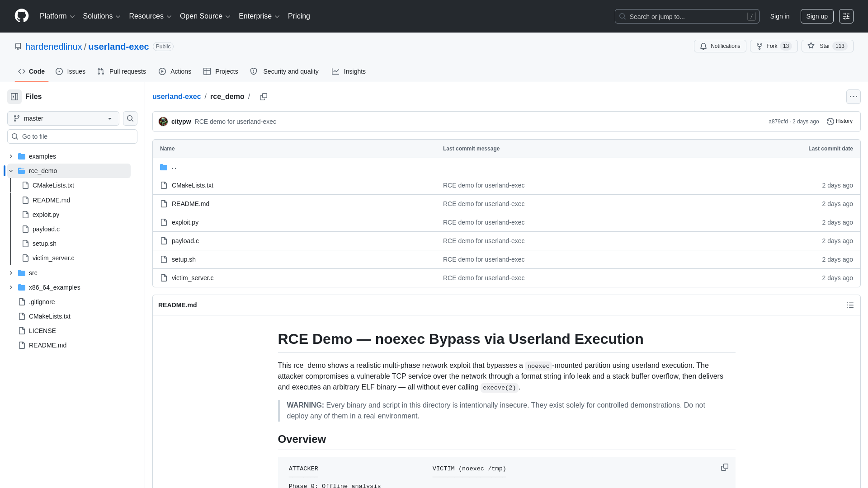This screenshot has width=868, height=488.
Task: Expand the examples folder
Action: [11, 156]
